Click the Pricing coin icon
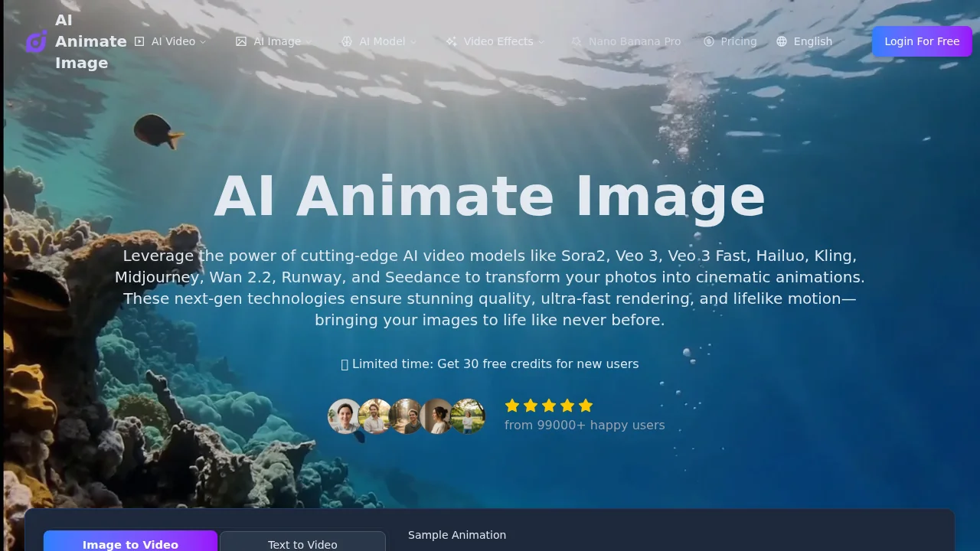This screenshot has height=551, width=980. click(x=709, y=41)
